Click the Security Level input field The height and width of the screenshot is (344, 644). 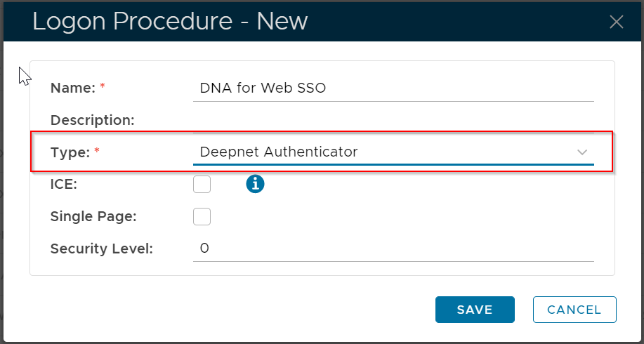pyautogui.click(x=393, y=249)
